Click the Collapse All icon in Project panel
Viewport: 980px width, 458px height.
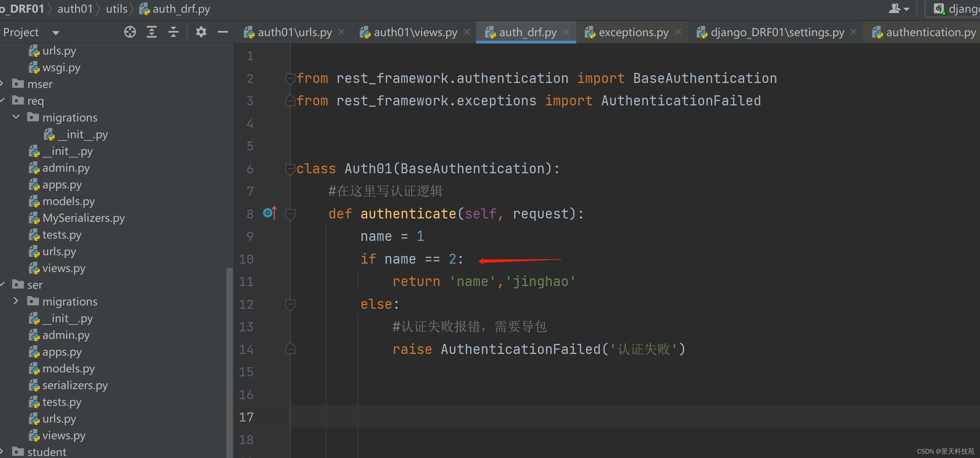coord(173,32)
